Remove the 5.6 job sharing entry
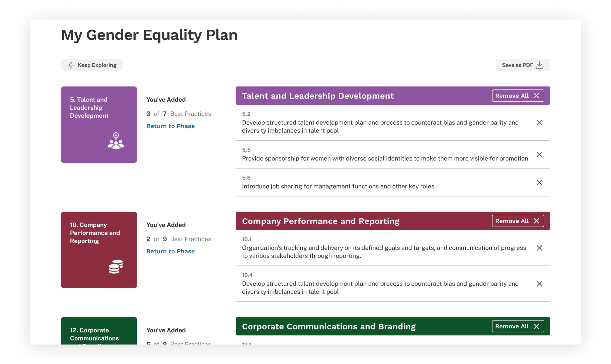Screen dimensions: 611x364 539,182
